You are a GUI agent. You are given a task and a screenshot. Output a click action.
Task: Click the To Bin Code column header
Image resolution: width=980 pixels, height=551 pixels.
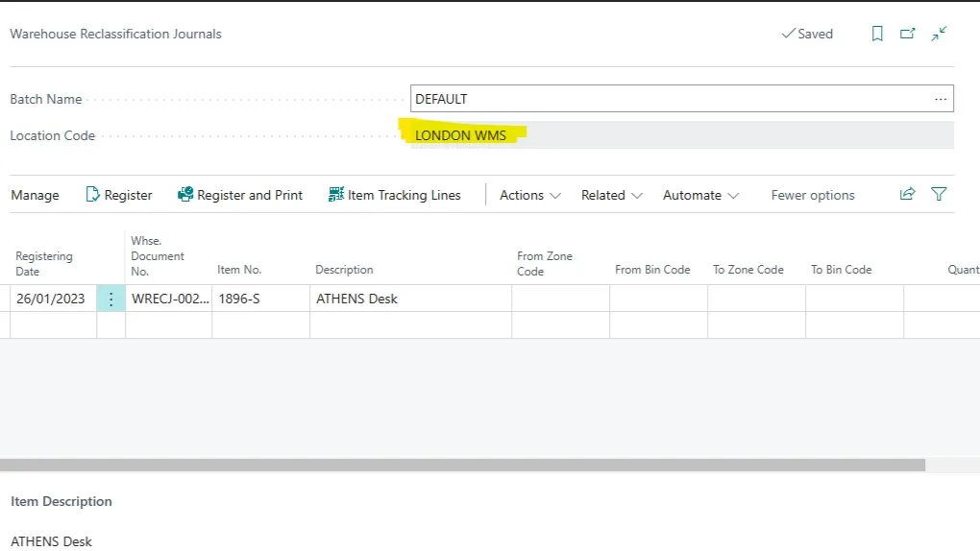(x=842, y=269)
